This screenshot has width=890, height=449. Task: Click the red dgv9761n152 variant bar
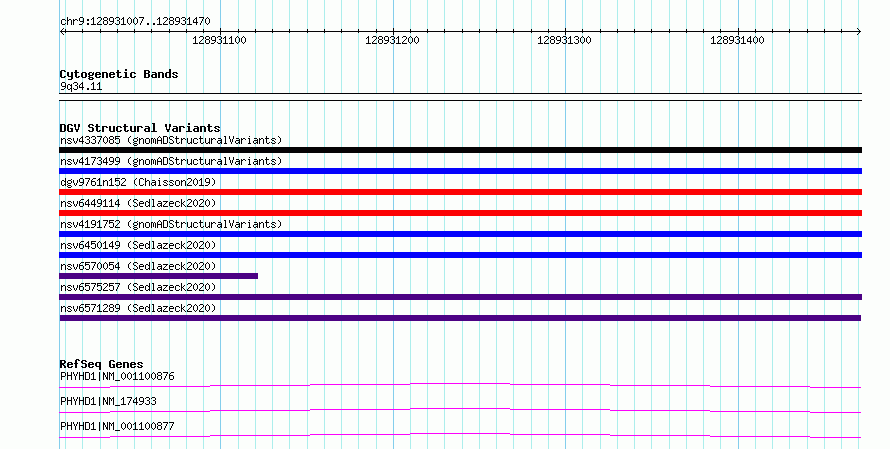460,192
